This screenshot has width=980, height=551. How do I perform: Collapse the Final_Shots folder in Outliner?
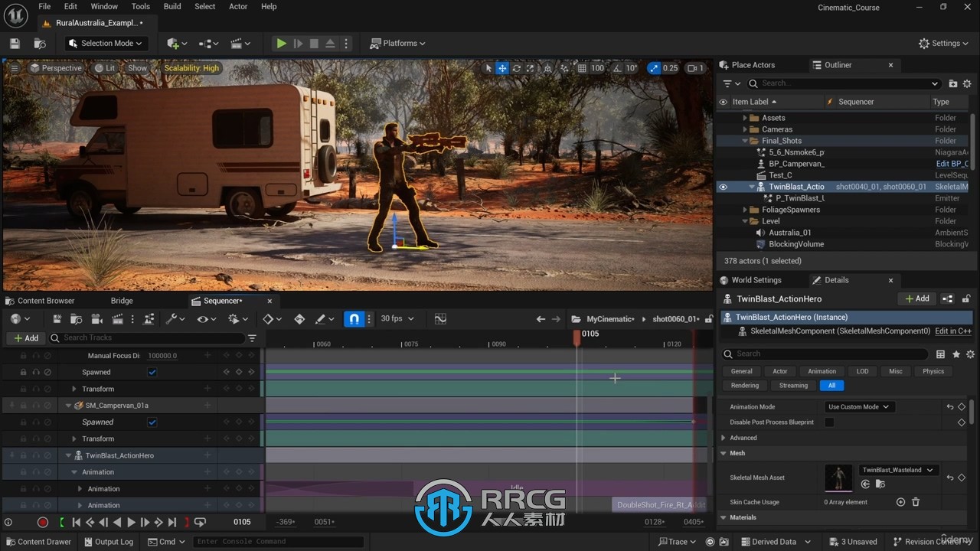[745, 141]
